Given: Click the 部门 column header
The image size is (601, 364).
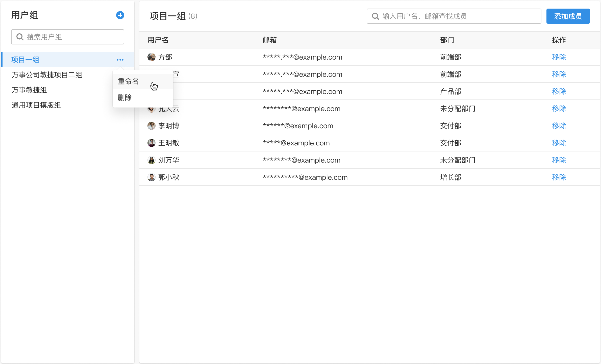Looking at the screenshot, I should coord(447,40).
